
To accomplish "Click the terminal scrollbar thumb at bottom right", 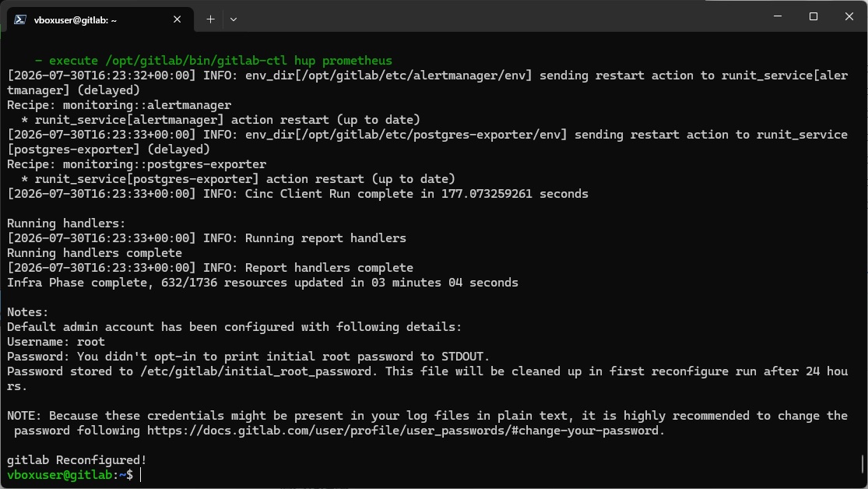I will (862, 464).
